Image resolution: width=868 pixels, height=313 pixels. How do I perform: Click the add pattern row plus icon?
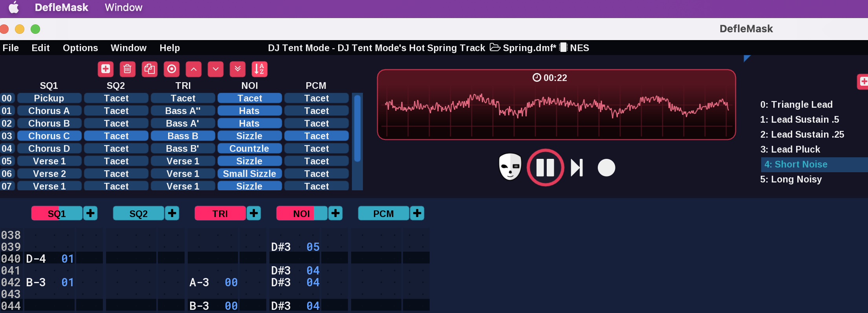pyautogui.click(x=106, y=69)
